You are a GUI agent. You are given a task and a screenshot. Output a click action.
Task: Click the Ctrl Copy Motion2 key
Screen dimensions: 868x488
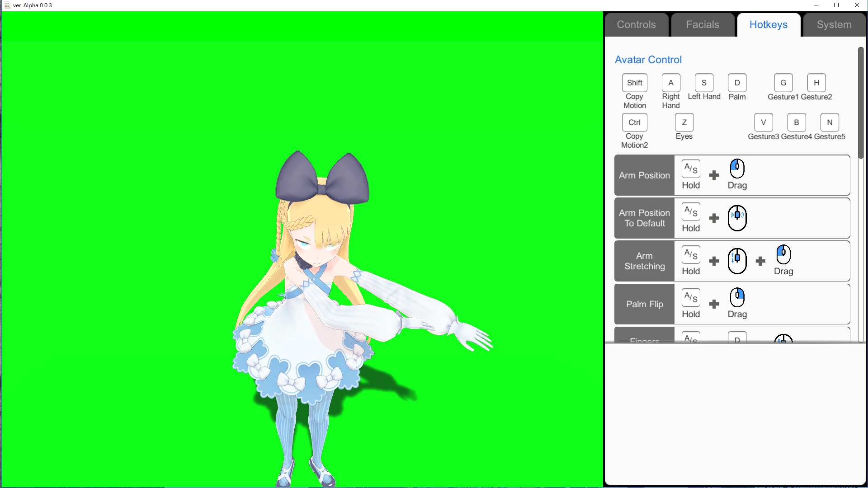(634, 122)
